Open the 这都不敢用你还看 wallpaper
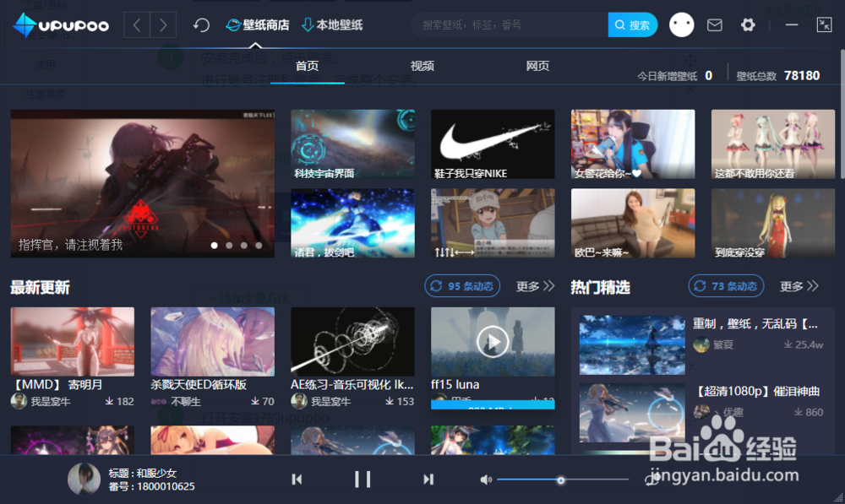This screenshot has width=845, height=504. click(x=773, y=144)
